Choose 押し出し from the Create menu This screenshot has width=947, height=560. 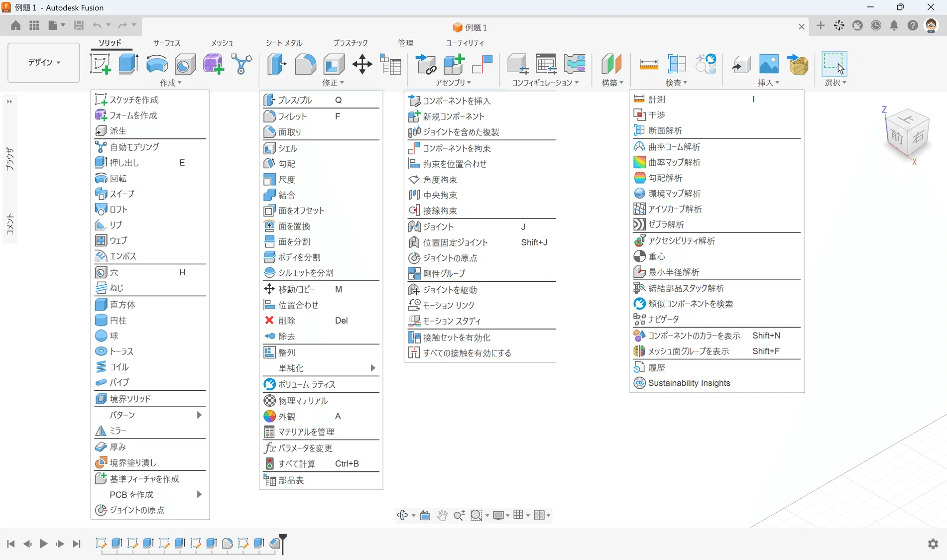click(150, 163)
